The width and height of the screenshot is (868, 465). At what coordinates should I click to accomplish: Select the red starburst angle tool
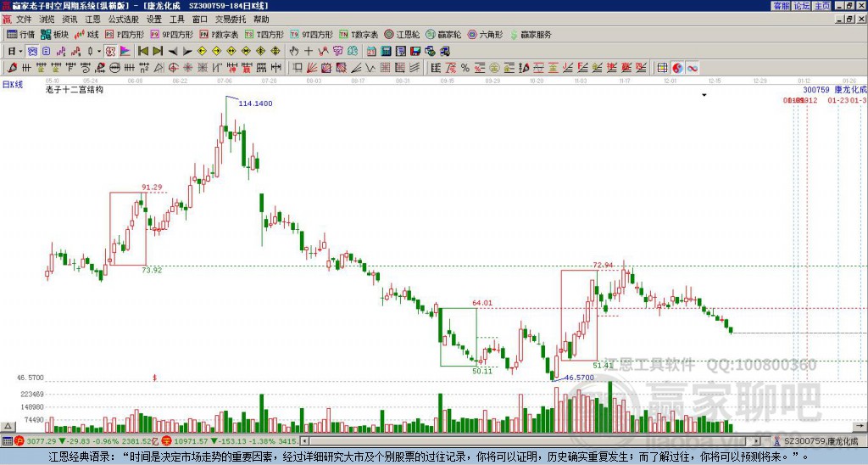click(x=187, y=68)
